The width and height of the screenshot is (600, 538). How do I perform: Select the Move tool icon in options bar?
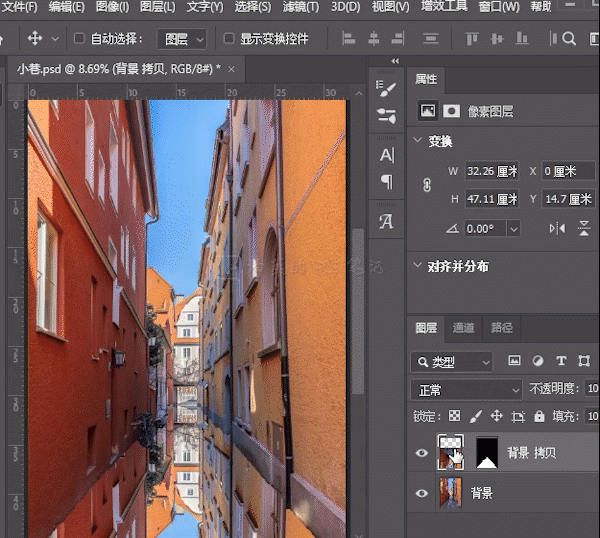[35, 39]
